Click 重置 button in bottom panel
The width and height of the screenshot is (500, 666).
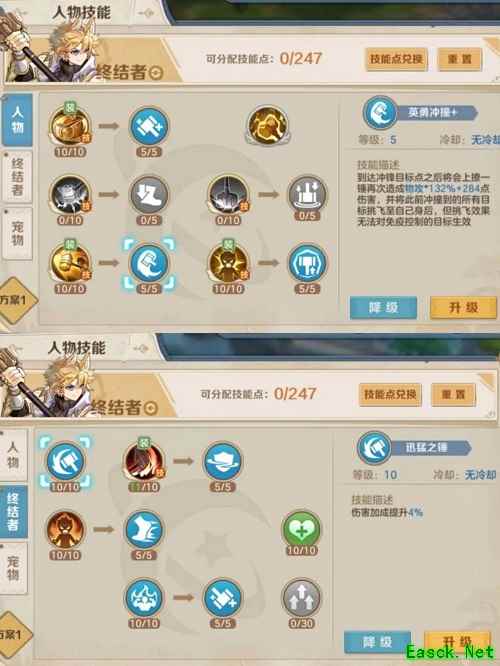pyautogui.click(x=454, y=395)
